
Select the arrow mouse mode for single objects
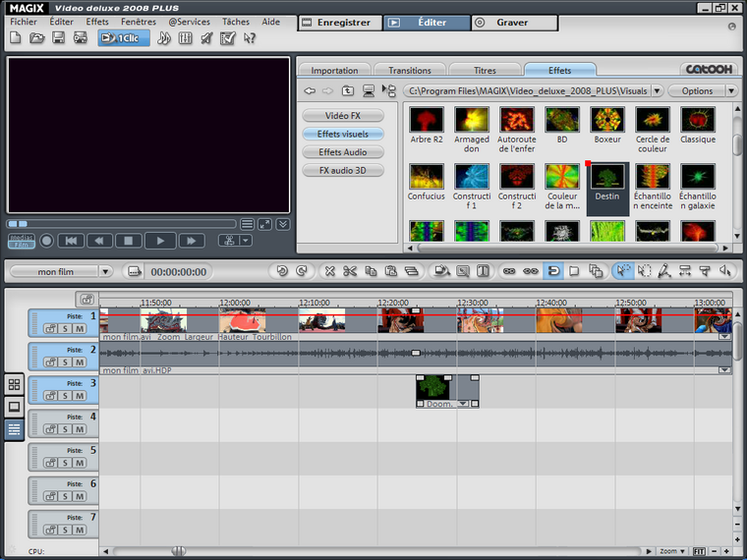pyautogui.click(x=622, y=271)
